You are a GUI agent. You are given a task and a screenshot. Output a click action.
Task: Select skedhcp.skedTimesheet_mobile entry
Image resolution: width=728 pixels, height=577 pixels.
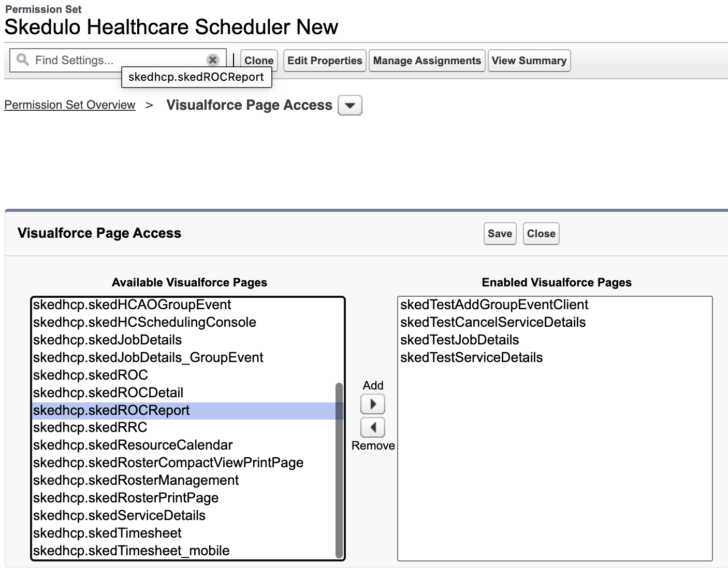pos(183,551)
